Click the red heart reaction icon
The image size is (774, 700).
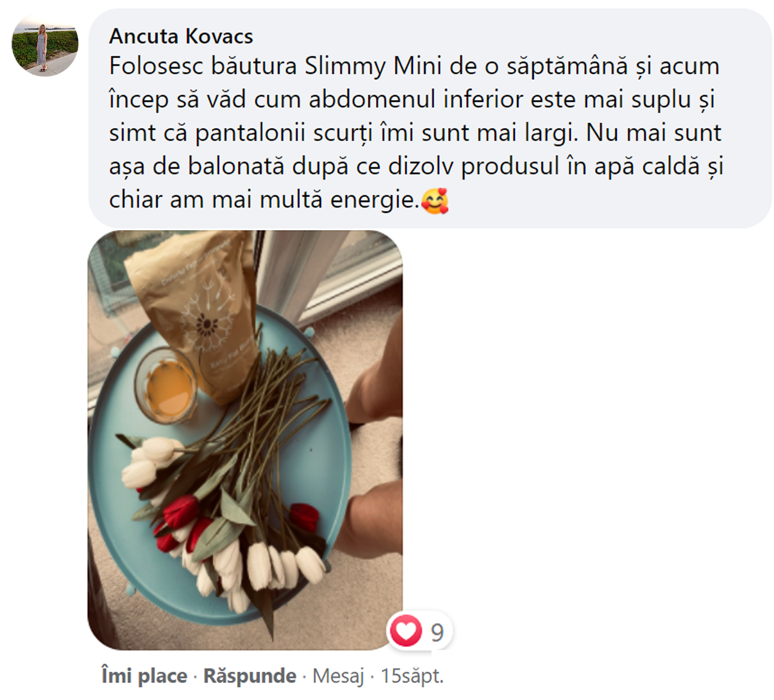(405, 631)
